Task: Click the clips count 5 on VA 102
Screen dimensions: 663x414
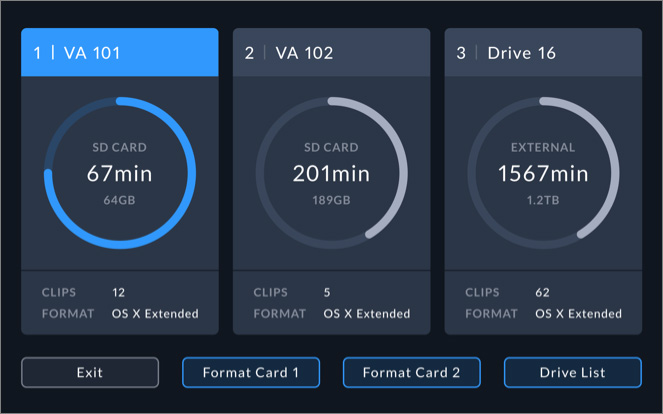Action: pos(327,293)
